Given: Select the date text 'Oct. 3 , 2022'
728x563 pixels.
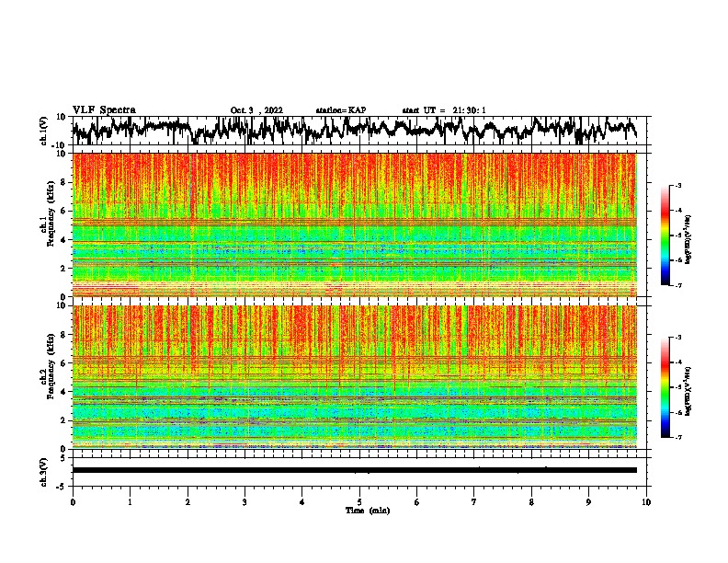Looking at the screenshot, I should click(x=256, y=110).
